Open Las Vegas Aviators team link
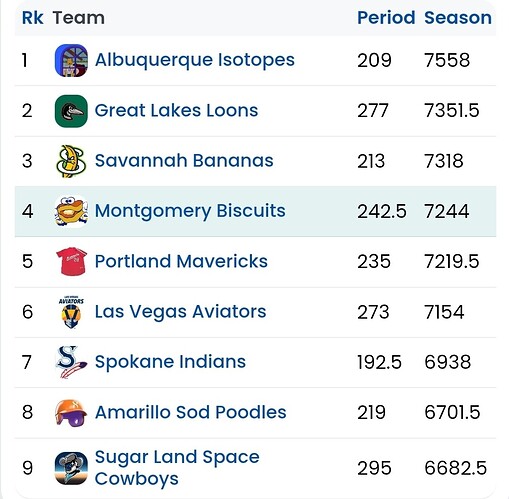 tap(180, 312)
